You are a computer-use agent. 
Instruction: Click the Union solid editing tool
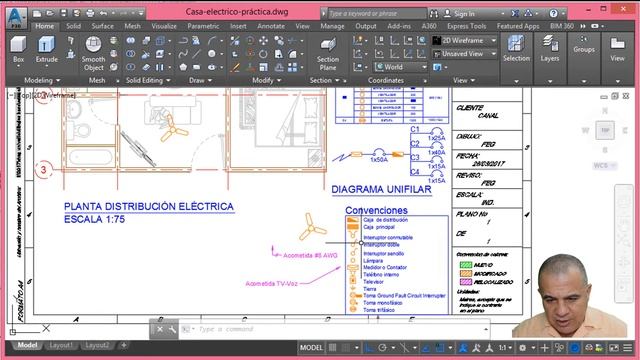(x=131, y=40)
